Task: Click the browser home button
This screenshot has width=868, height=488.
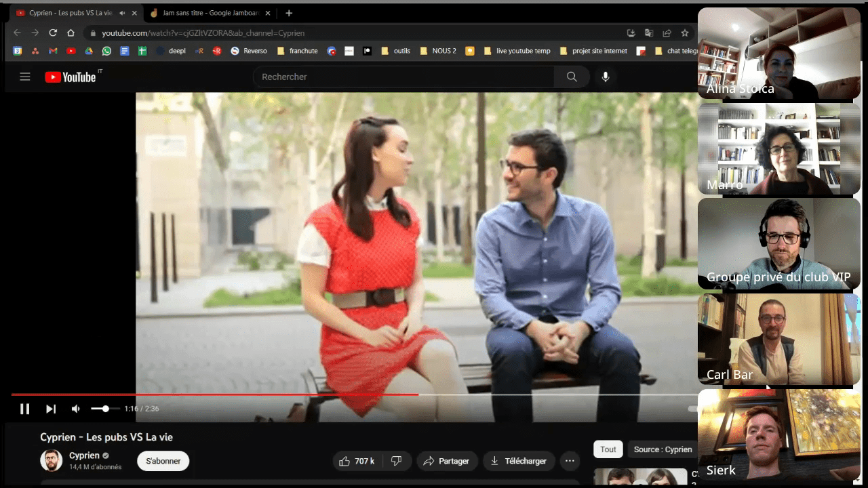Action: click(71, 33)
